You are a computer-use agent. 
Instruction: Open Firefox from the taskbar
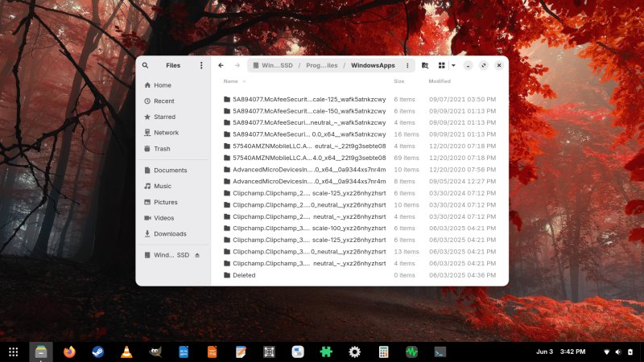click(x=69, y=352)
